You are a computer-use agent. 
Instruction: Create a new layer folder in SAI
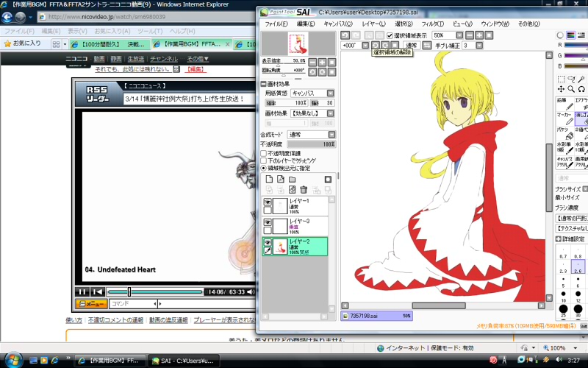point(292,179)
